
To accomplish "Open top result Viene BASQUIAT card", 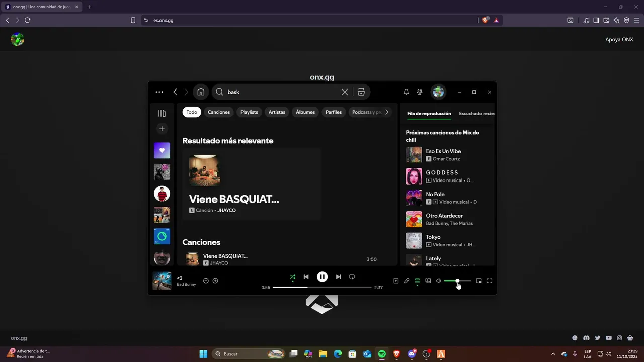I will point(252,184).
